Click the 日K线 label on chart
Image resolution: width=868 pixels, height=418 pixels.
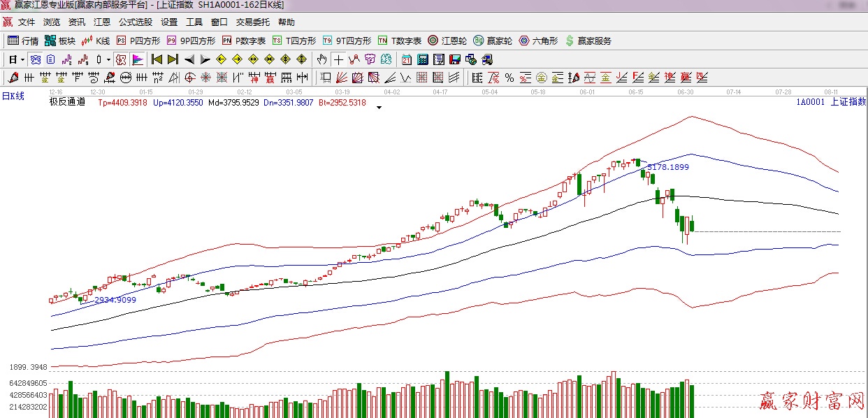pos(13,96)
